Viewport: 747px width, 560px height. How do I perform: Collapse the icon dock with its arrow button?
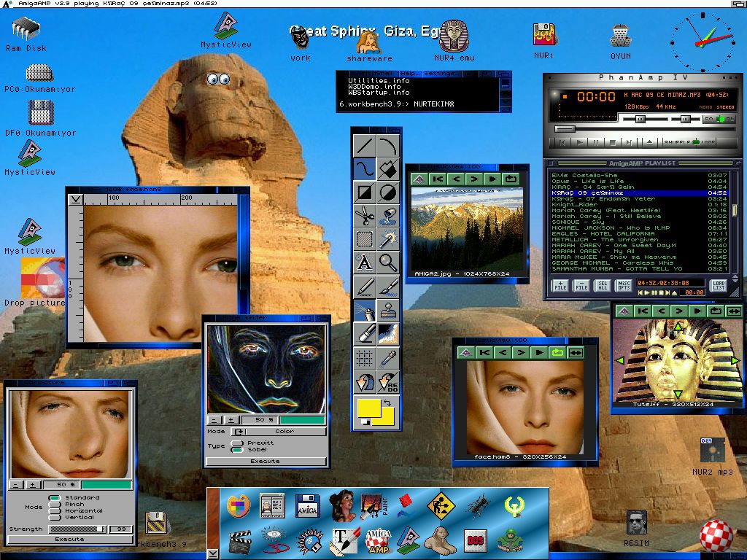click(213, 554)
